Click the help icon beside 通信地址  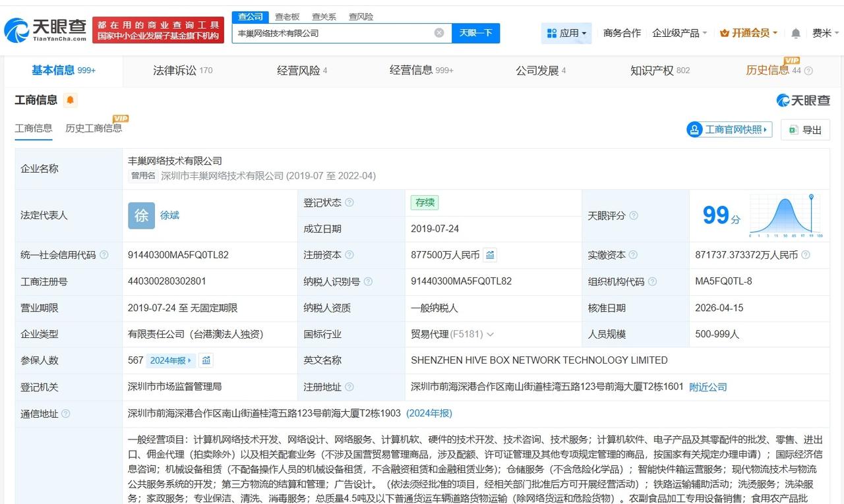[x=65, y=414]
